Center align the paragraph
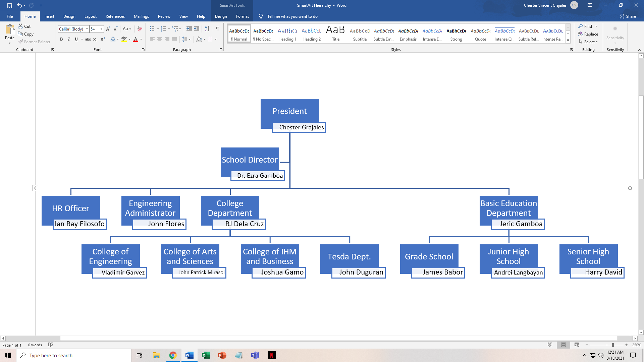Viewport: 644px width, 362px height. pos(159,39)
